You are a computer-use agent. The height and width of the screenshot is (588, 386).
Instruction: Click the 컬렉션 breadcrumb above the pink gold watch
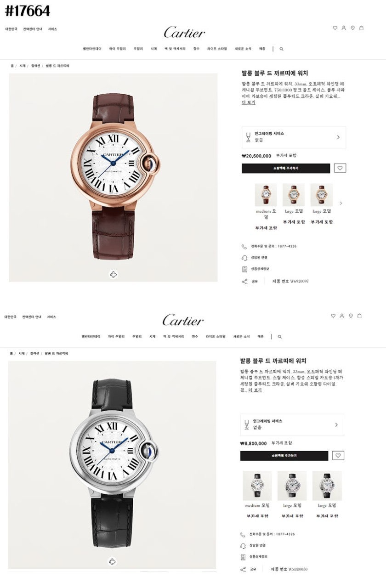35,66
